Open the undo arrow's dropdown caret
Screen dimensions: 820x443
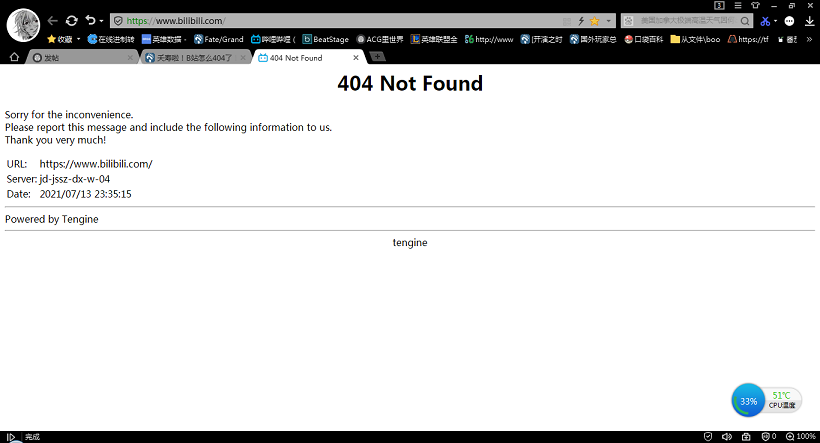[x=101, y=21]
